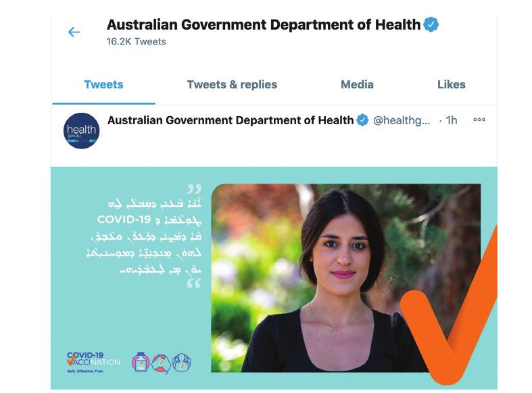This screenshot has height=393, width=532.
Task: Click the vaccine vial icon in the image
Action: [141, 362]
